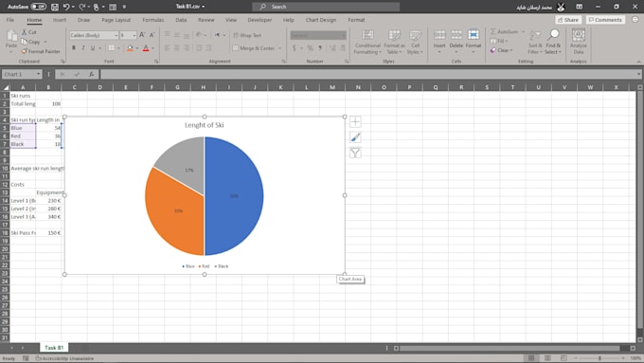Switch to Page Layout view in status bar
The height and width of the screenshot is (363, 644).
(547, 358)
